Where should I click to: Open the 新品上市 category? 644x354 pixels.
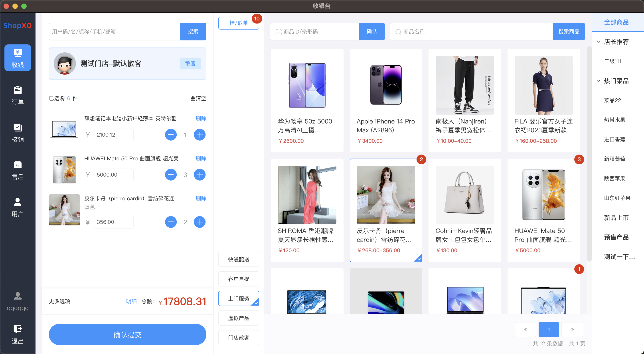coord(616,218)
